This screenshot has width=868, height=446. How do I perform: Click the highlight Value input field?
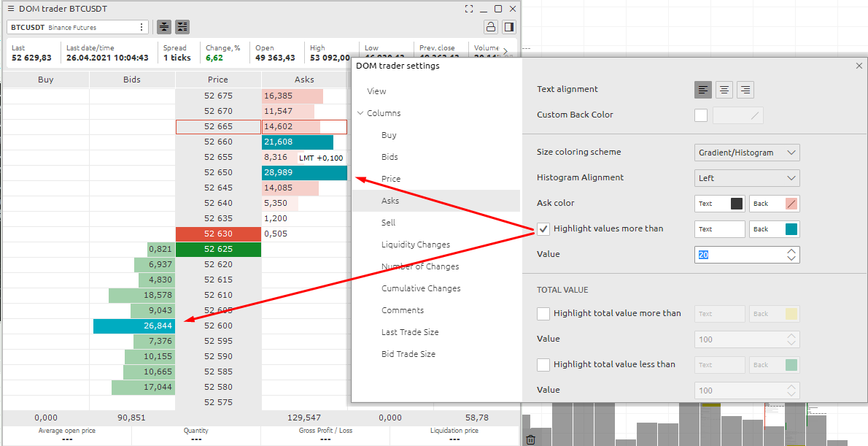coord(738,255)
